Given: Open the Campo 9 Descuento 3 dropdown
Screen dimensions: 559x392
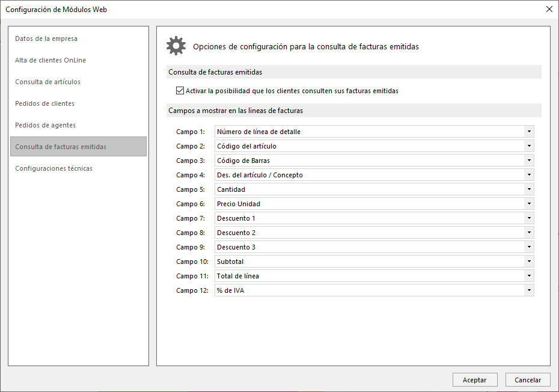Looking at the screenshot, I should 529,247.
